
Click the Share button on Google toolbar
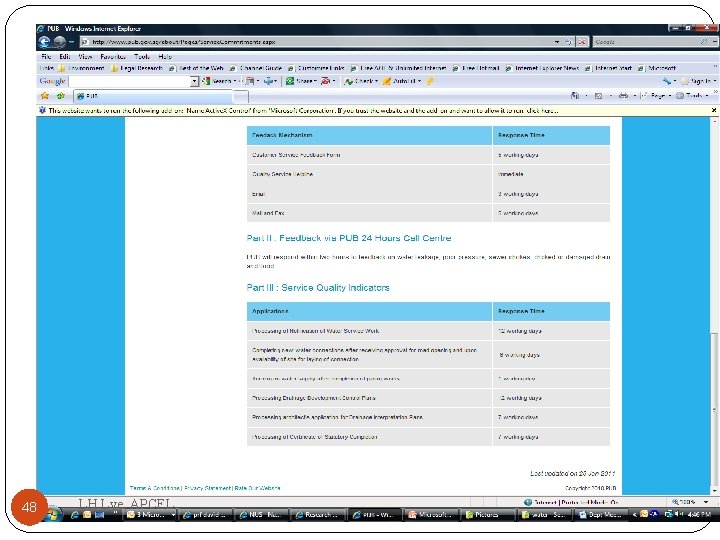[300, 81]
